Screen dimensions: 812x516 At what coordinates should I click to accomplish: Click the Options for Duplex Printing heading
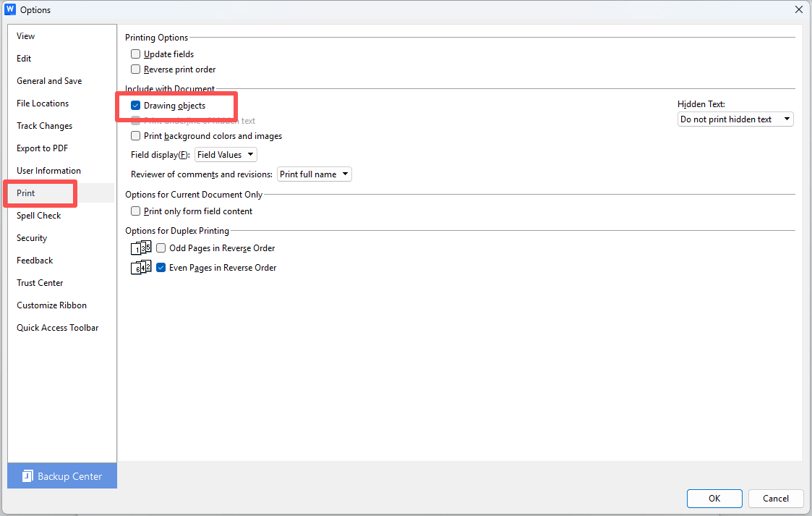click(177, 231)
